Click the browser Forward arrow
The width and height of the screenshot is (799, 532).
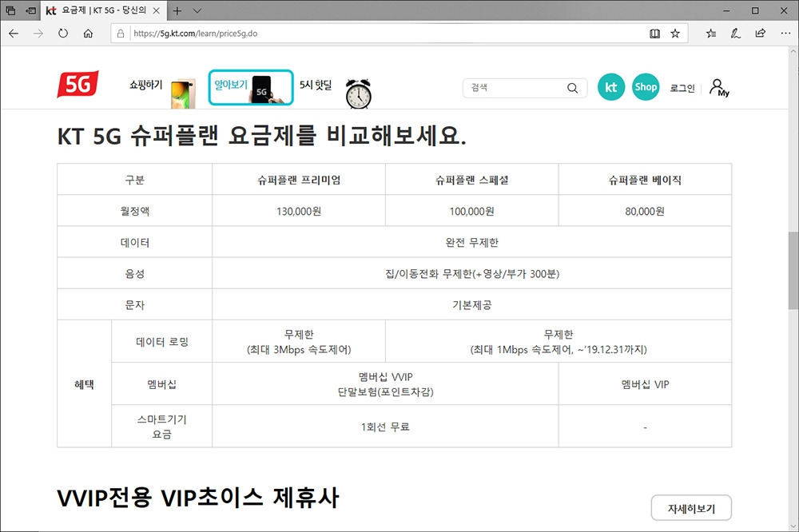point(38,34)
